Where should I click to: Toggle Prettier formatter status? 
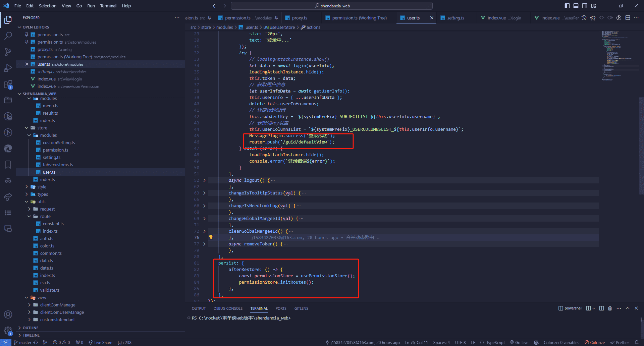(x=620, y=342)
